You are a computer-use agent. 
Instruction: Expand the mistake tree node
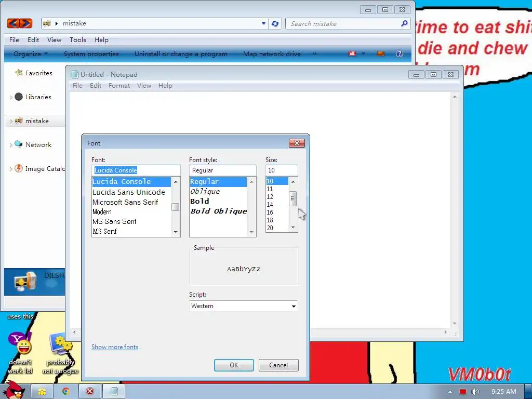11,121
